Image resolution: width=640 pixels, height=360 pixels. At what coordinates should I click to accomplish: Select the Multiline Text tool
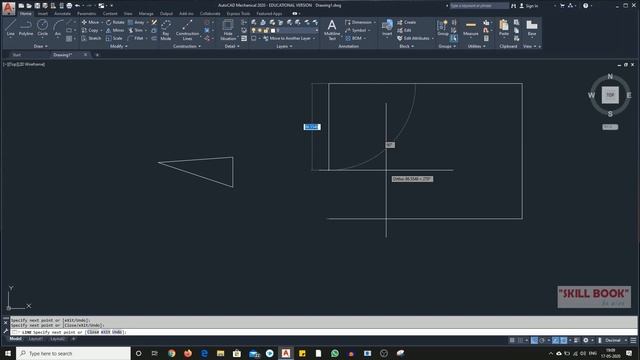pyautogui.click(x=332, y=29)
